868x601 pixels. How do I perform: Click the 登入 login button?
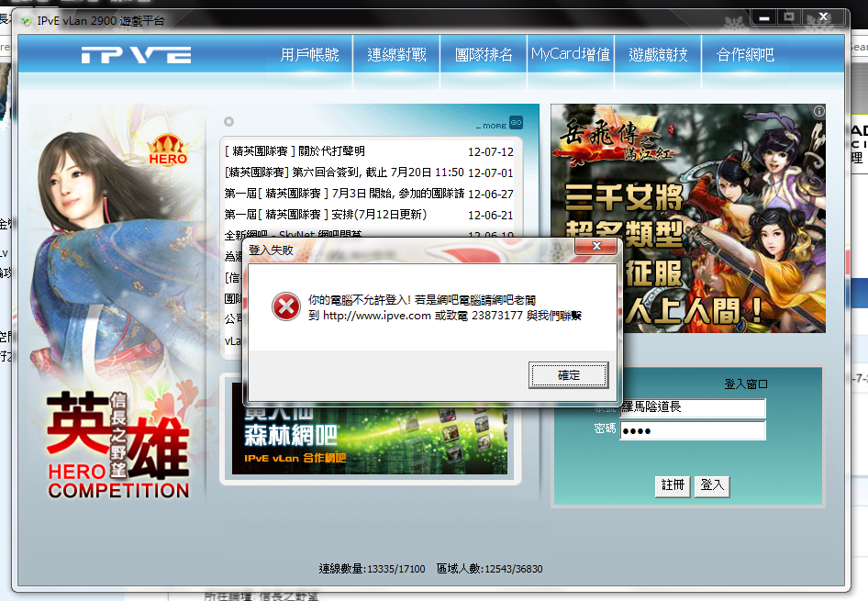[712, 486]
